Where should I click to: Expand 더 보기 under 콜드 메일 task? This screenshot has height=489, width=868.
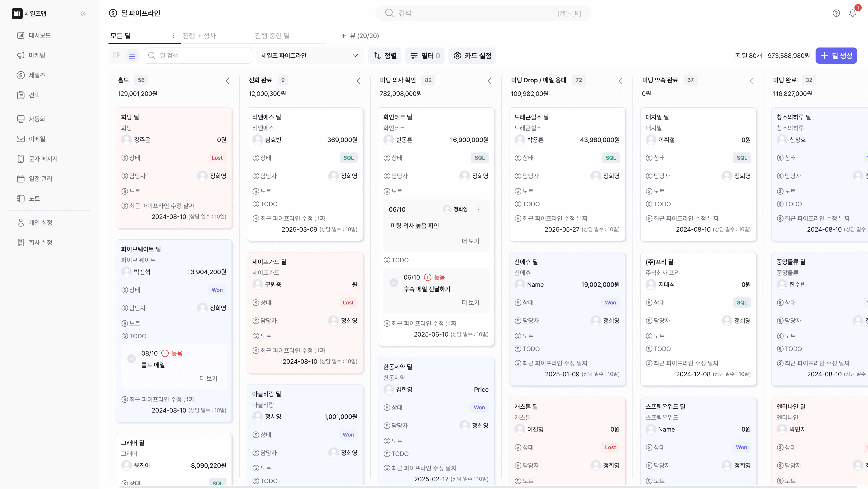coord(208,378)
